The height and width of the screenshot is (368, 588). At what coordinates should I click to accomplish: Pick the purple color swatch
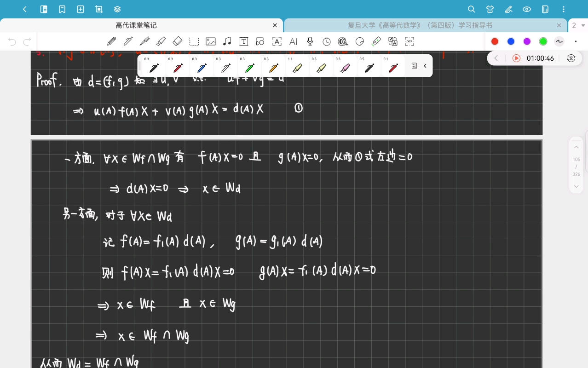click(x=527, y=41)
